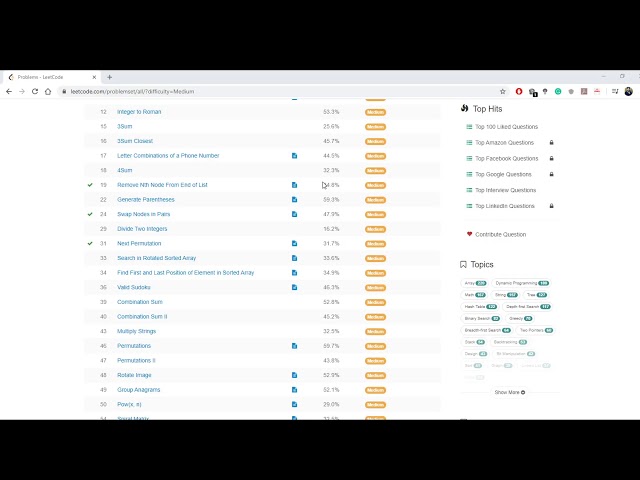This screenshot has height=480, width=640.
Task: Select the Dynamic Programming topic tag
Action: point(522,283)
